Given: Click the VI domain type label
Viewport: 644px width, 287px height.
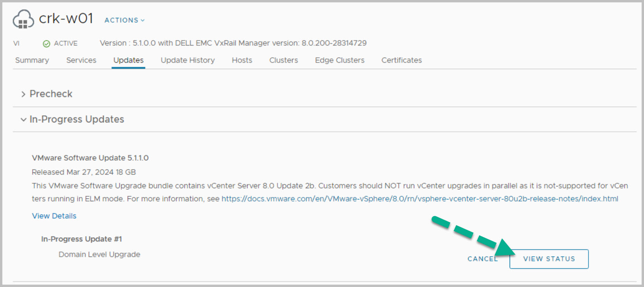Looking at the screenshot, I should pyautogui.click(x=16, y=43).
